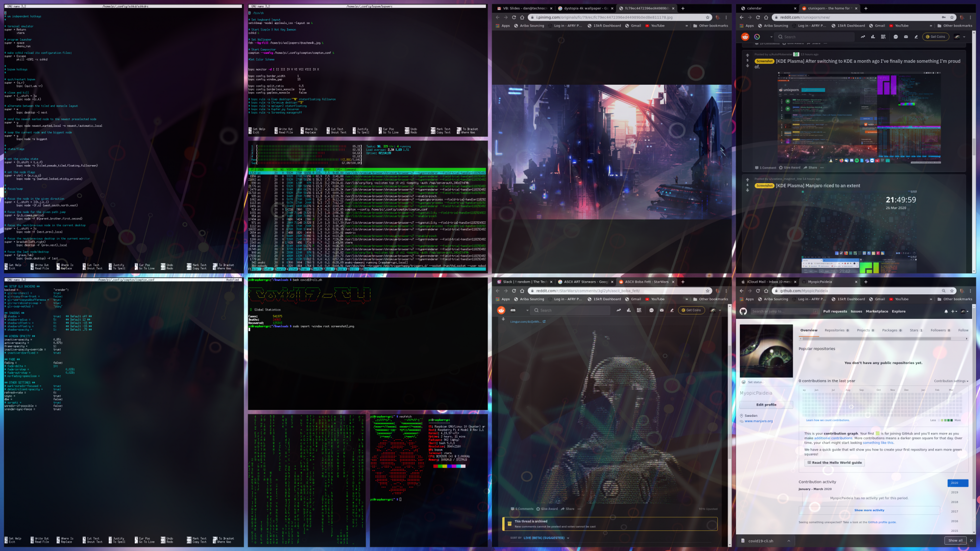Open the GitHub plus create-new dropdown
The image size is (980, 551).
[954, 311]
